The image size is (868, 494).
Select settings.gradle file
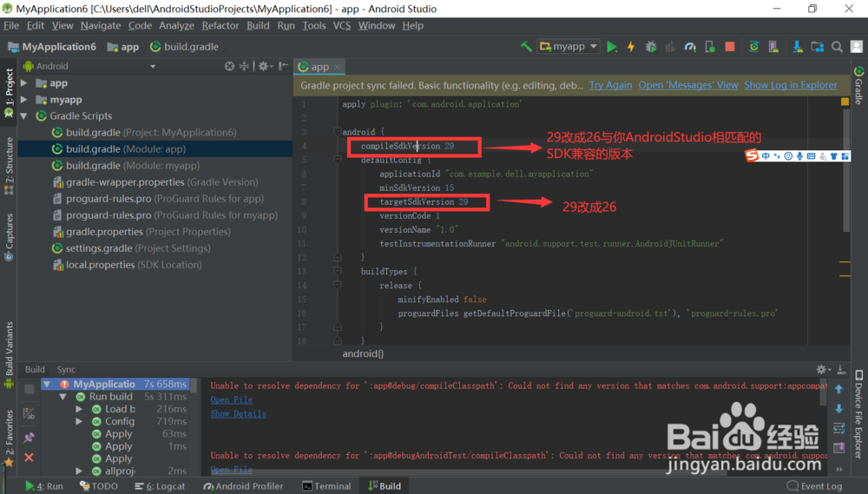click(x=131, y=248)
